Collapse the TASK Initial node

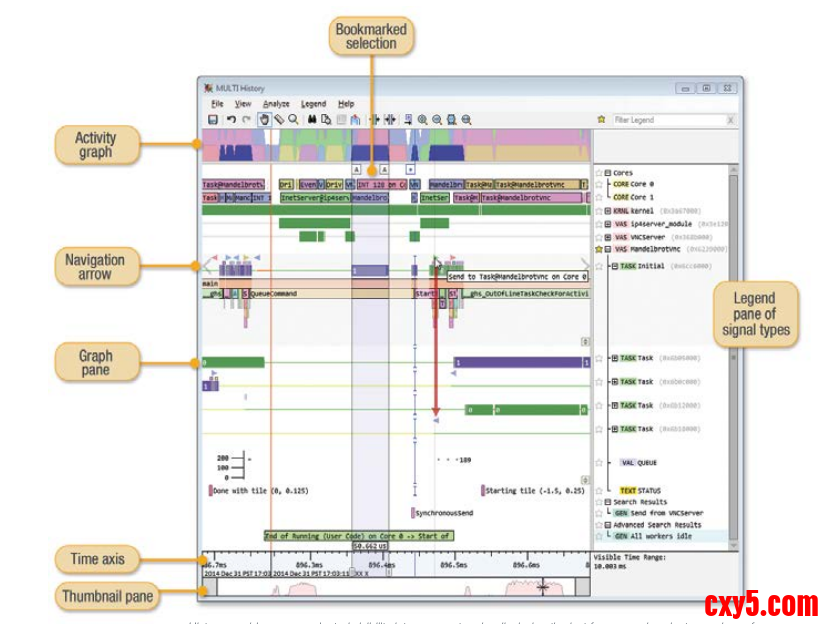(x=615, y=266)
